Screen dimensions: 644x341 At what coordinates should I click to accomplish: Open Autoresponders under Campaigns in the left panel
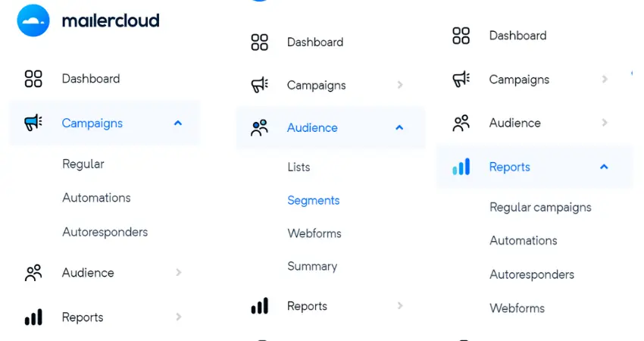(x=105, y=233)
